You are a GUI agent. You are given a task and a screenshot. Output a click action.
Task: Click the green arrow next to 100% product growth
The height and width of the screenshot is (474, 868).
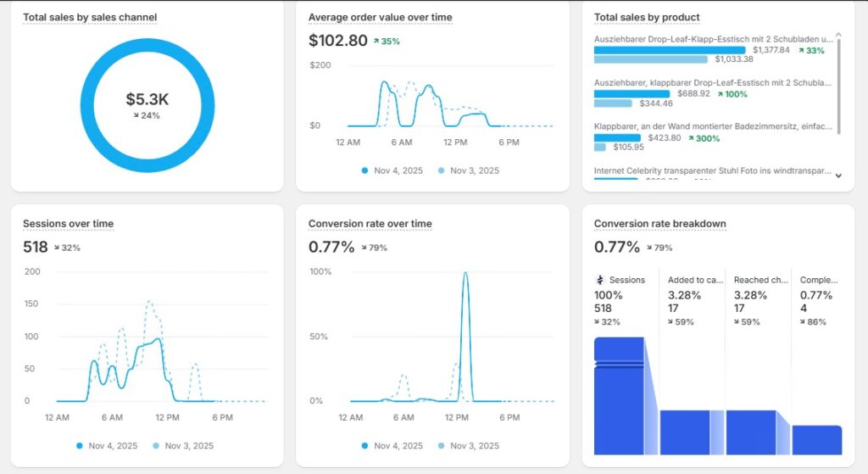[721, 93]
